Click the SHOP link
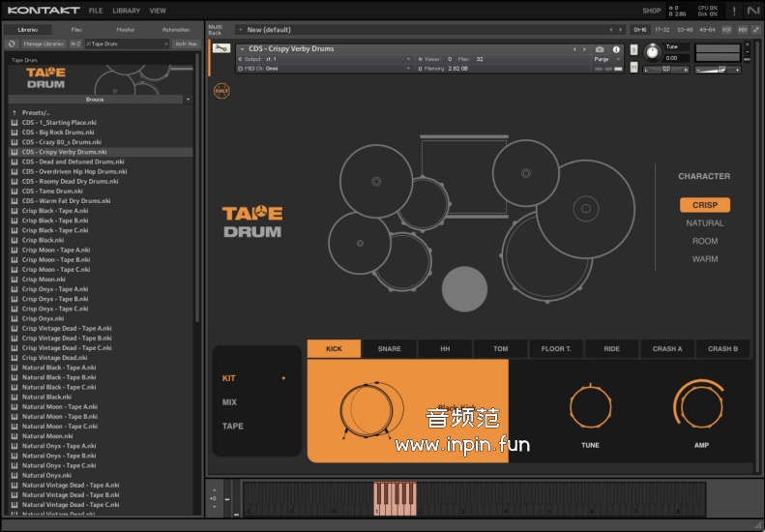The width and height of the screenshot is (765, 532). (652, 11)
